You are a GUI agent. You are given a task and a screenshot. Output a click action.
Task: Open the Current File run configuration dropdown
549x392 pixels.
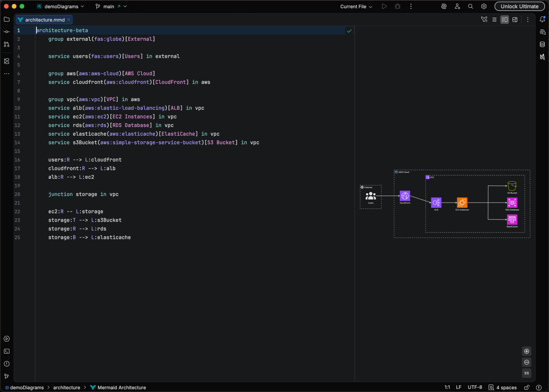[356, 6]
